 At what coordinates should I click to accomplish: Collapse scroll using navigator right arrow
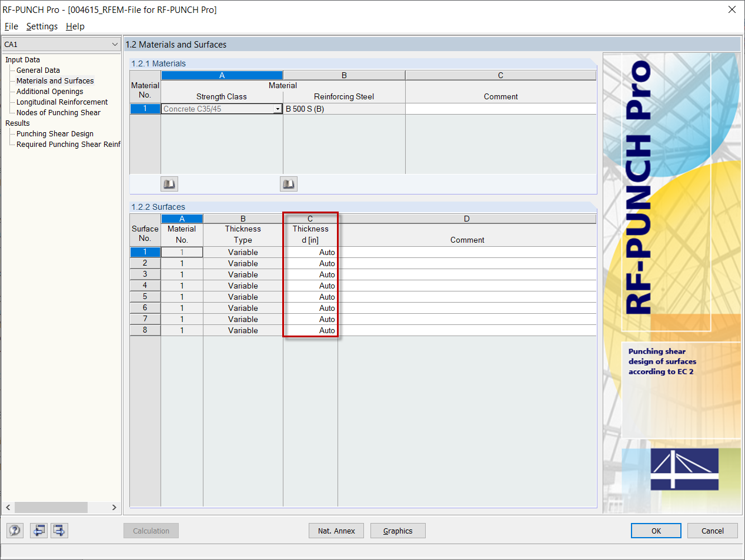(x=114, y=507)
